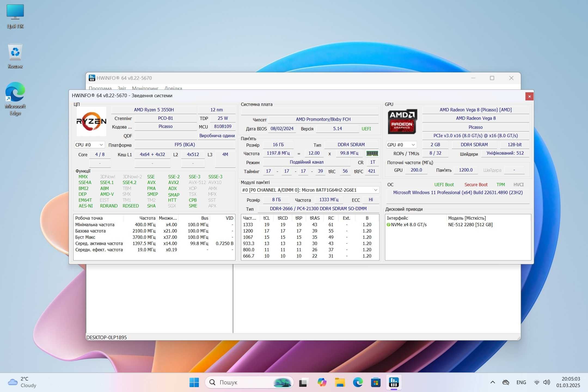Open Microsoft Edge from the taskbar
Viewport: 588px width, 392px height.
pyautogui.click(x=358, y=382)
